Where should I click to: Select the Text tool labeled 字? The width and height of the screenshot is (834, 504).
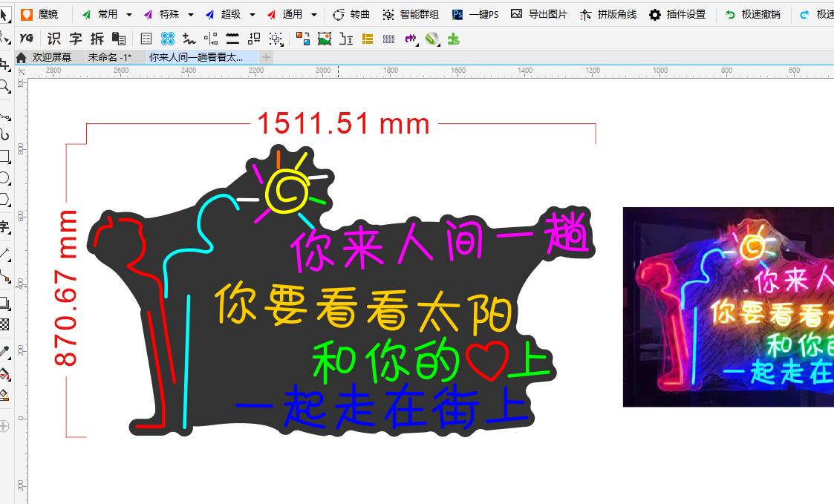4,227
